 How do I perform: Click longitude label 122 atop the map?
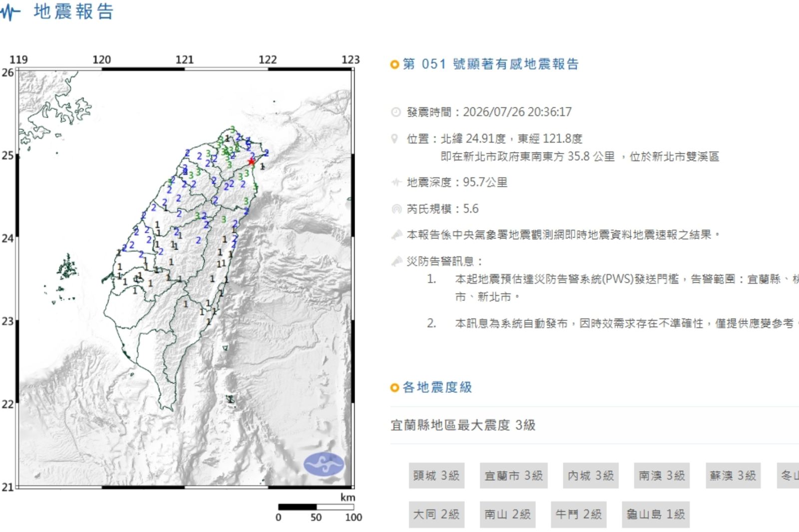pos(268,59)
